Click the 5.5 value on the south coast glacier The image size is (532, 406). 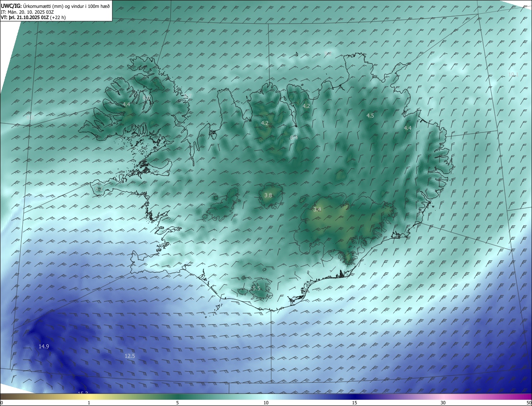[x=256, y=288]
